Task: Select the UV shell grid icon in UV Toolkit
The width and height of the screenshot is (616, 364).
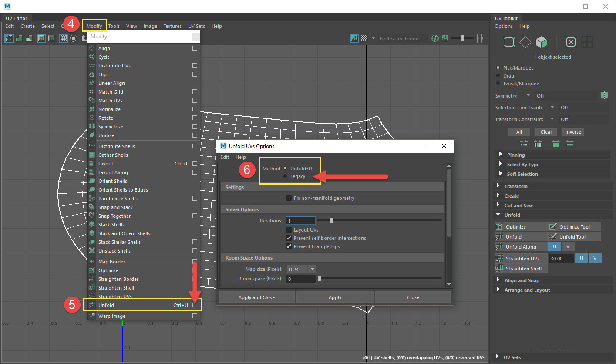Action: coord(587,42)
